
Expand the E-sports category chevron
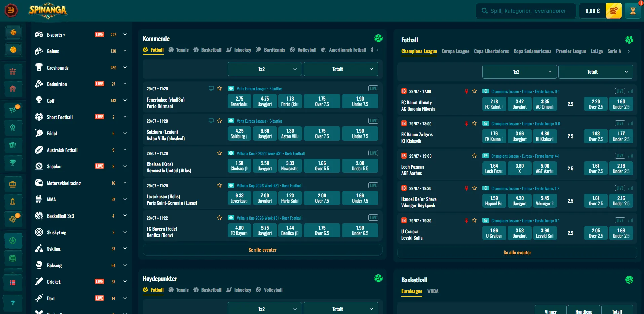point(125,35)
